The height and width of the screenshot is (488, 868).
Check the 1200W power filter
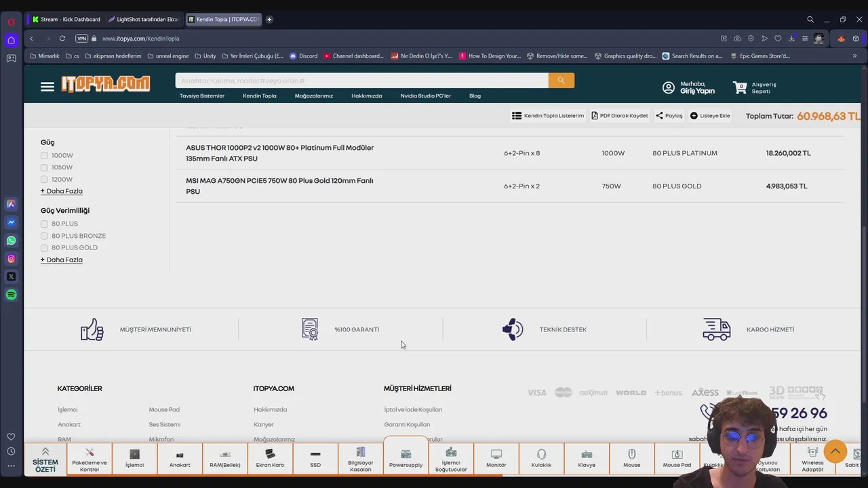[44, 180]
